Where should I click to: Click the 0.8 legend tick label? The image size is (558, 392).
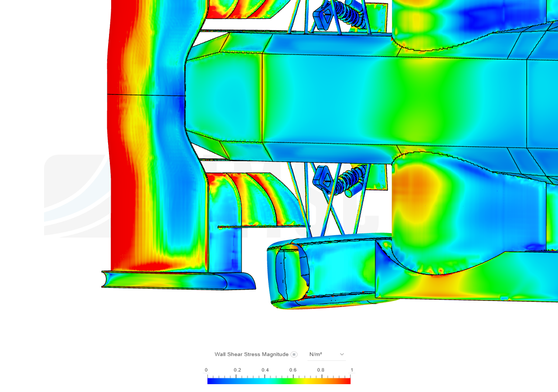tap(321, 370)
